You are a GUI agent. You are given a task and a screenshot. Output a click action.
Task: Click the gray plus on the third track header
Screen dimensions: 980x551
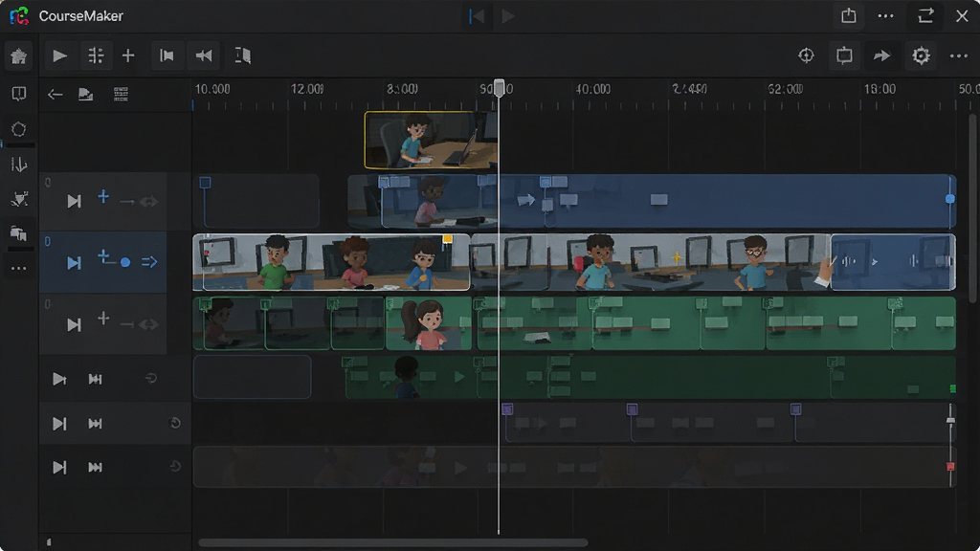point(103,320)
